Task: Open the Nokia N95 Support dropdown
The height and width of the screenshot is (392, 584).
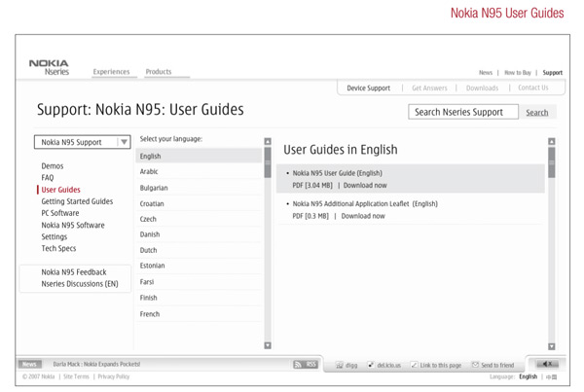Action: (x=83, y=142)
